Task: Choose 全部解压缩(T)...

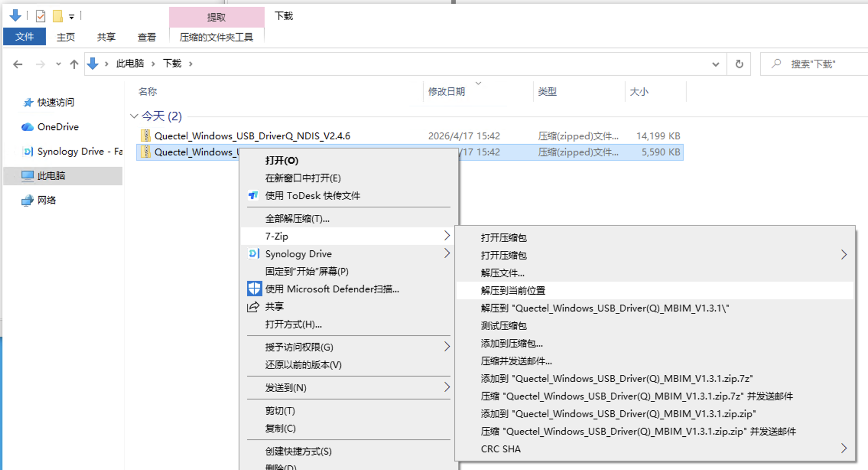Action: tap(297, 219)
